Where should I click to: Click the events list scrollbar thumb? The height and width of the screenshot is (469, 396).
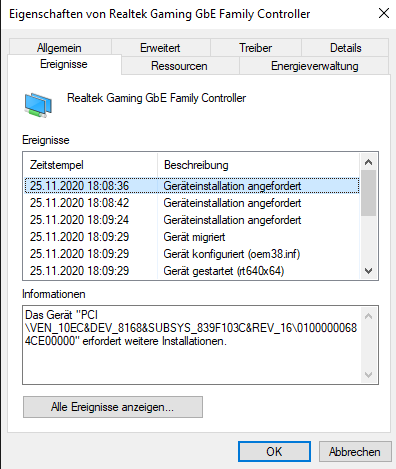point(368,193)
